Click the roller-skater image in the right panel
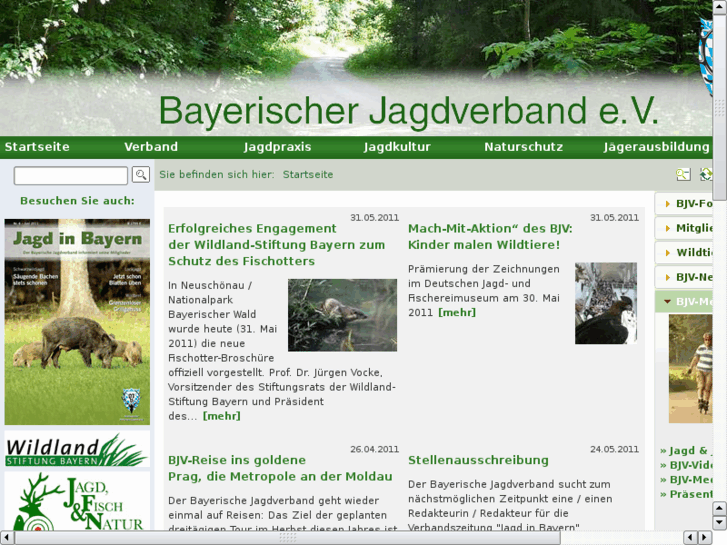 (690, 369)
